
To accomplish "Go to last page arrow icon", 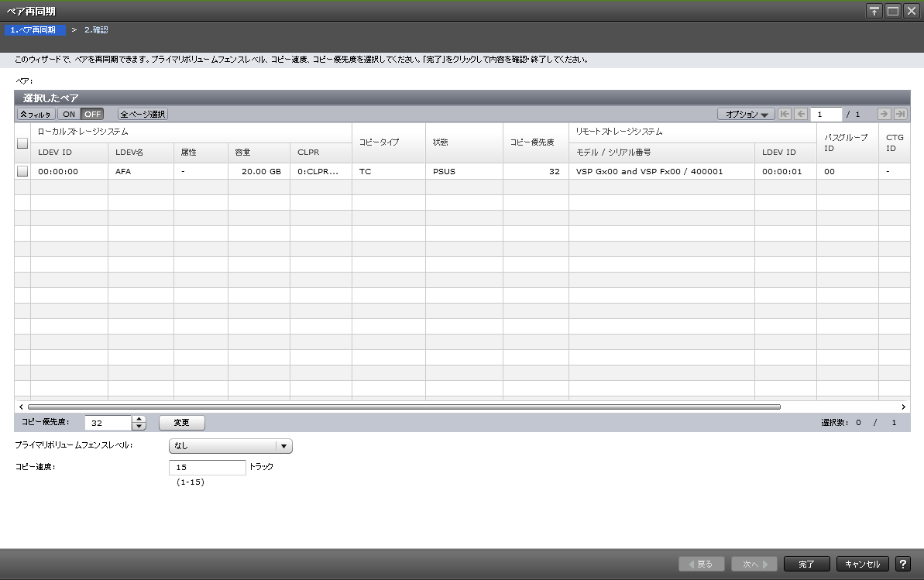I will click(x=901, y=115).
